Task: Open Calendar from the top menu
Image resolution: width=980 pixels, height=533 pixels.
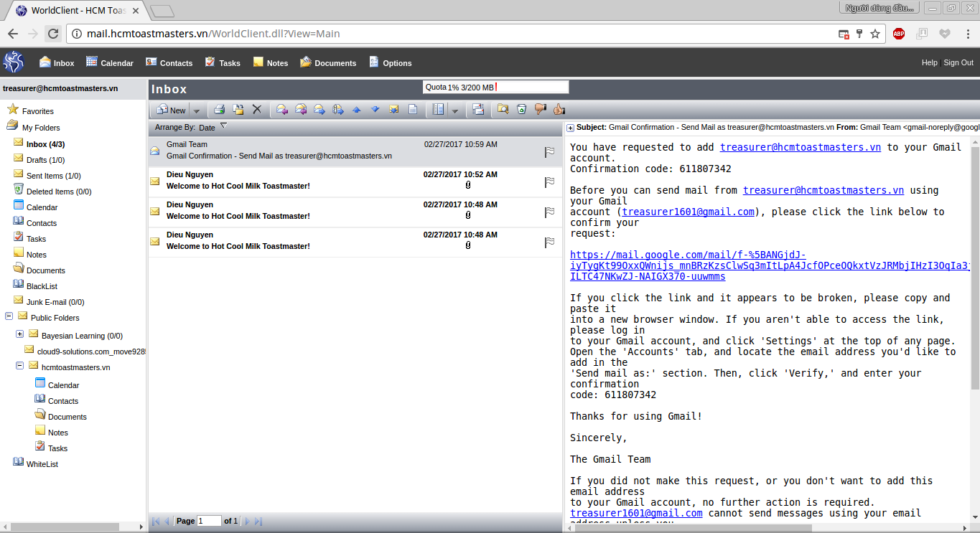Action: pos(110,62)
